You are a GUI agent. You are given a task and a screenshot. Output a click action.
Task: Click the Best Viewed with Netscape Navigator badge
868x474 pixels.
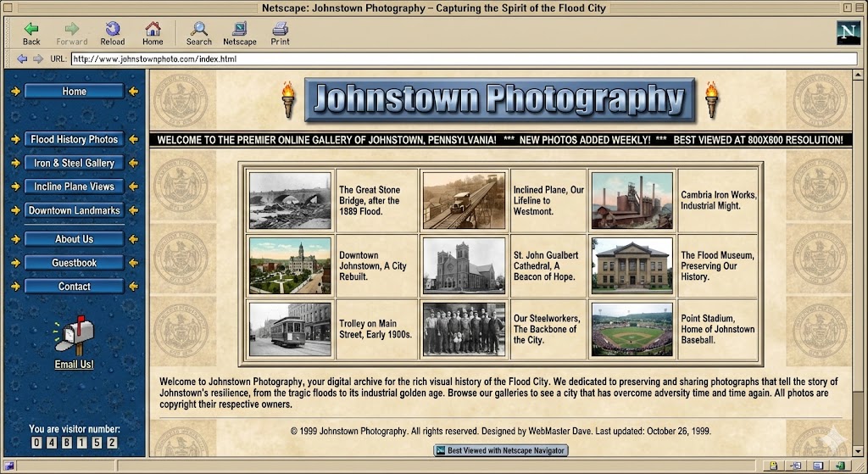[x=501, y=450]
